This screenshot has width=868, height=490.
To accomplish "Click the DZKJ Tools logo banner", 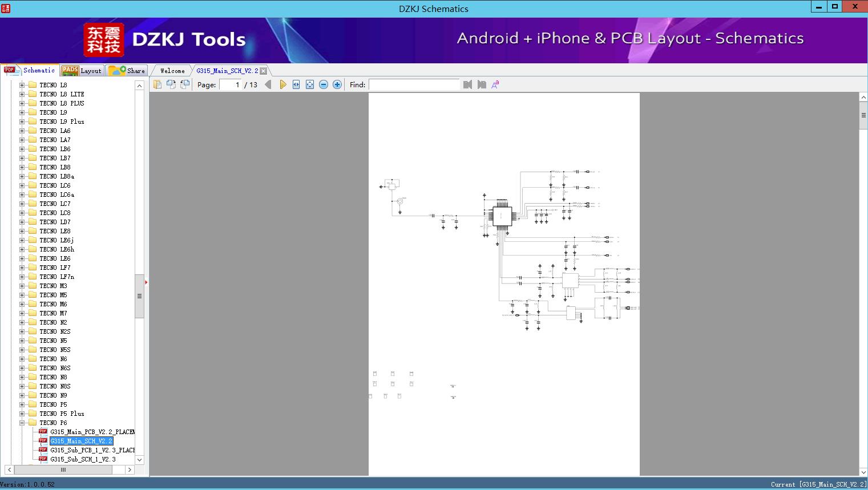I will (x=165, y=39).
